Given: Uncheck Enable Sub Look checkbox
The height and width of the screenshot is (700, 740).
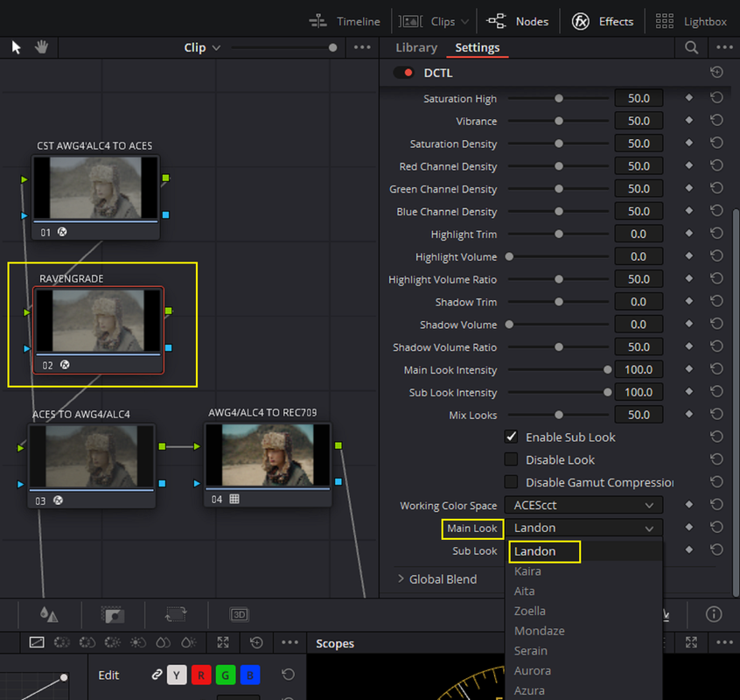Looking at the screenshot, I should tap(511, 437).
